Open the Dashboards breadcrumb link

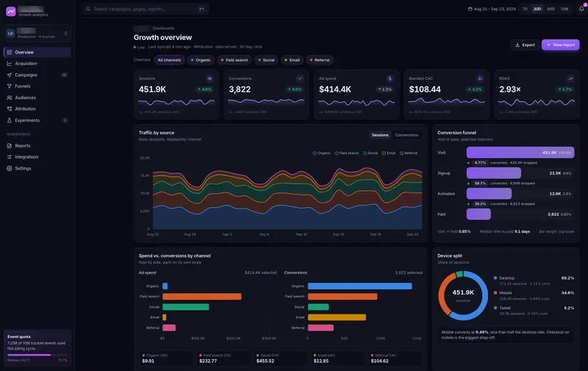163,28
